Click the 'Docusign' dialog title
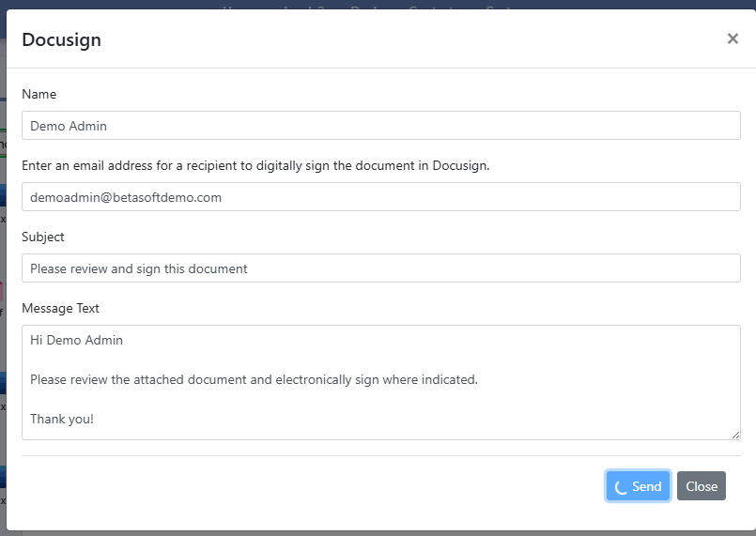This screenshot has height=536, width=756. (61, 39)
